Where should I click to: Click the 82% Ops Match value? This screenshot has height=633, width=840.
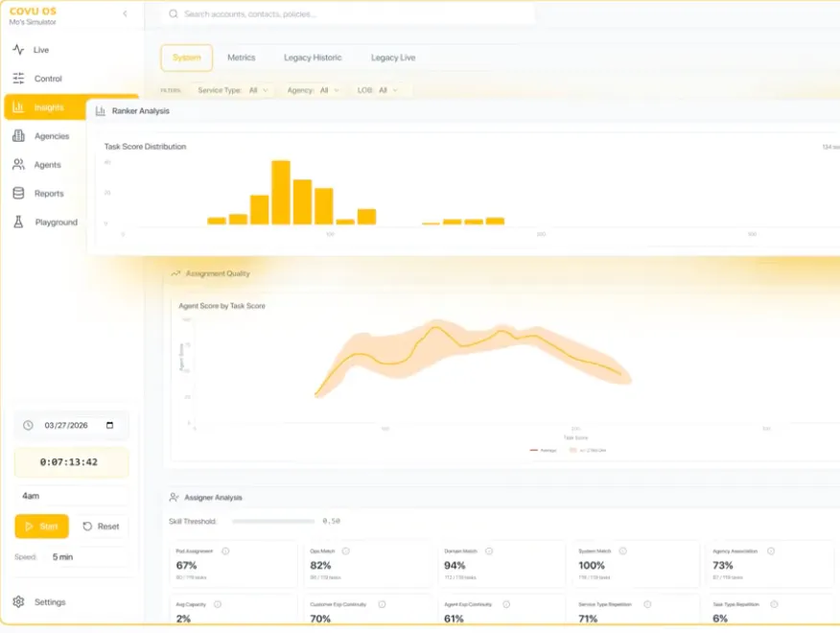pyautogui.click(x=320, y=566)
